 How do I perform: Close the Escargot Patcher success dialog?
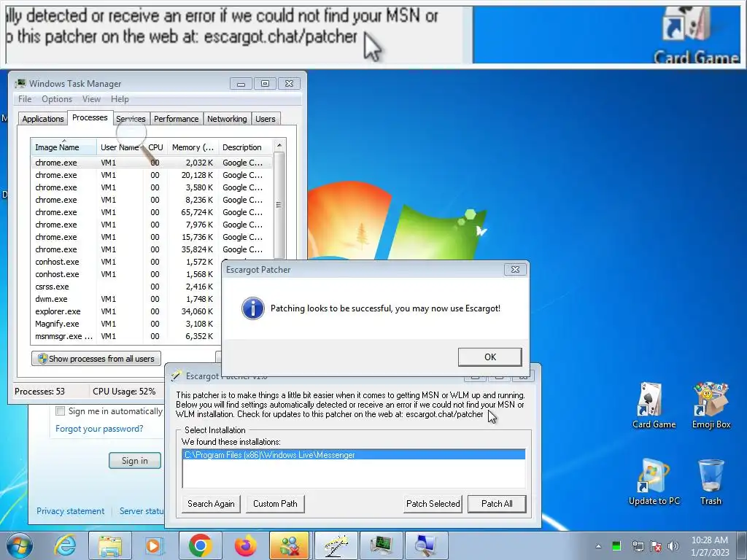pos(515,270)
